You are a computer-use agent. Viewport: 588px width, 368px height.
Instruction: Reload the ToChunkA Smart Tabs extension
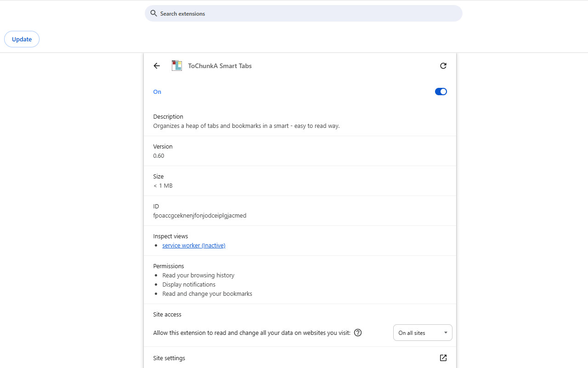[443, 66]
